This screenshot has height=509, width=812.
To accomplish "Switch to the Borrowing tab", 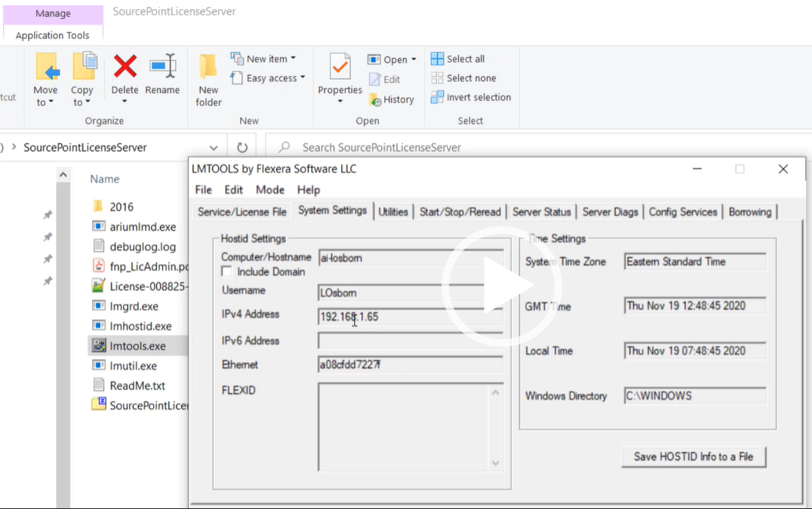I will (750, 212).
